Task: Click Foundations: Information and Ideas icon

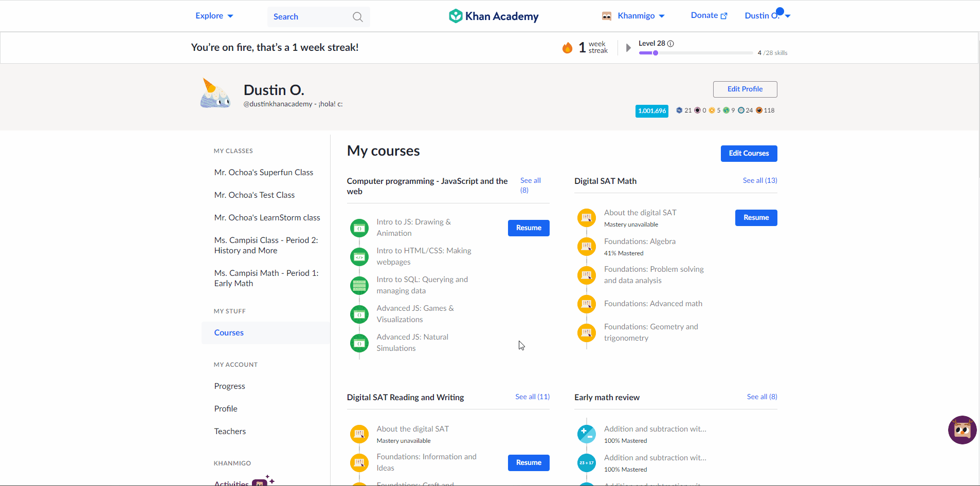Action: coord(359,463)
